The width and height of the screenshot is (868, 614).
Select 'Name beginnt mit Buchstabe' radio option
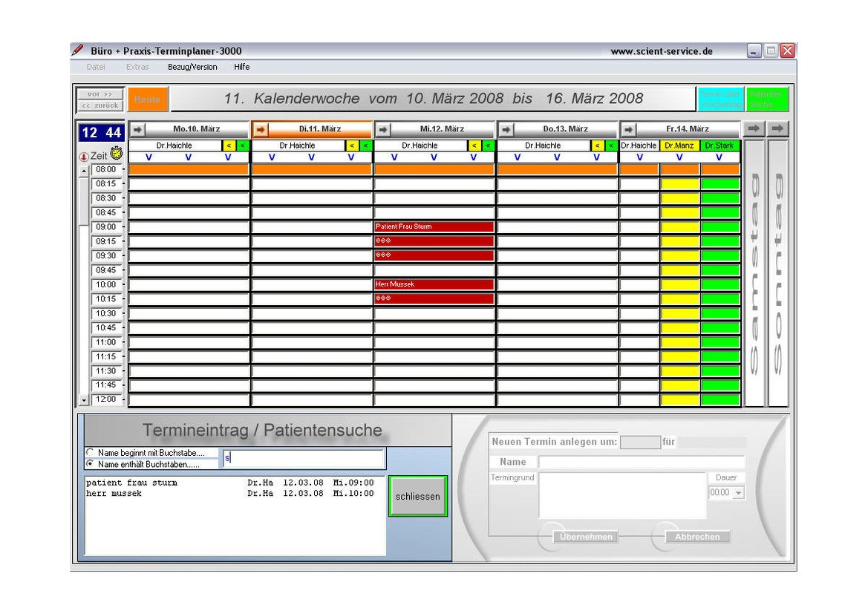pos(91,452)
